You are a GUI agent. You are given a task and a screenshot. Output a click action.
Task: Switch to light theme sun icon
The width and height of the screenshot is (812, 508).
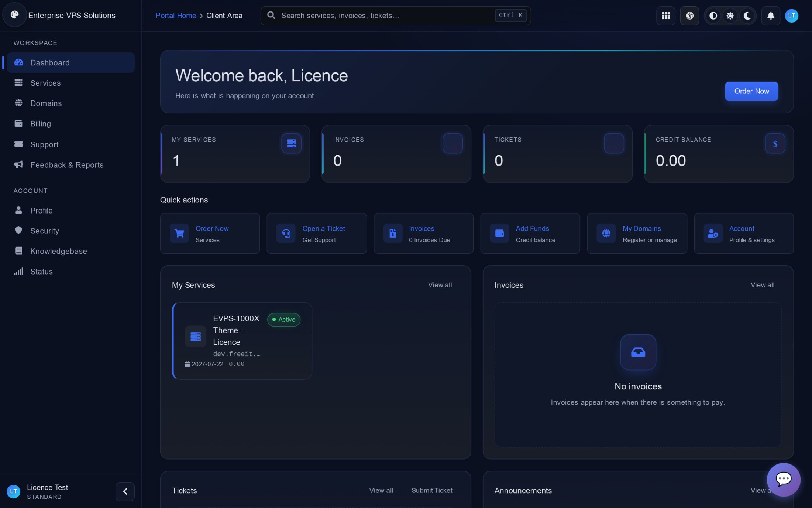pos(730,16)
